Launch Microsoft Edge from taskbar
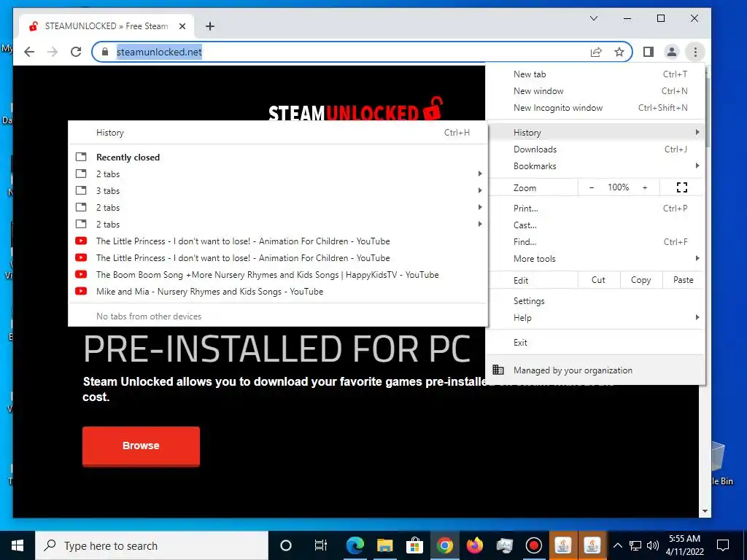Image resolution: width=747 pixels, height=560 pixels. tap(355, 545)
